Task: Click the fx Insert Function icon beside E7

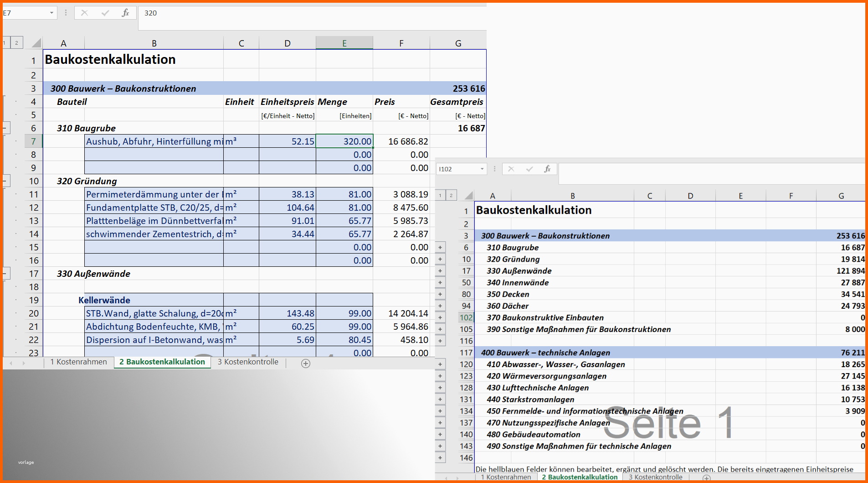Action: pos(125,13)
